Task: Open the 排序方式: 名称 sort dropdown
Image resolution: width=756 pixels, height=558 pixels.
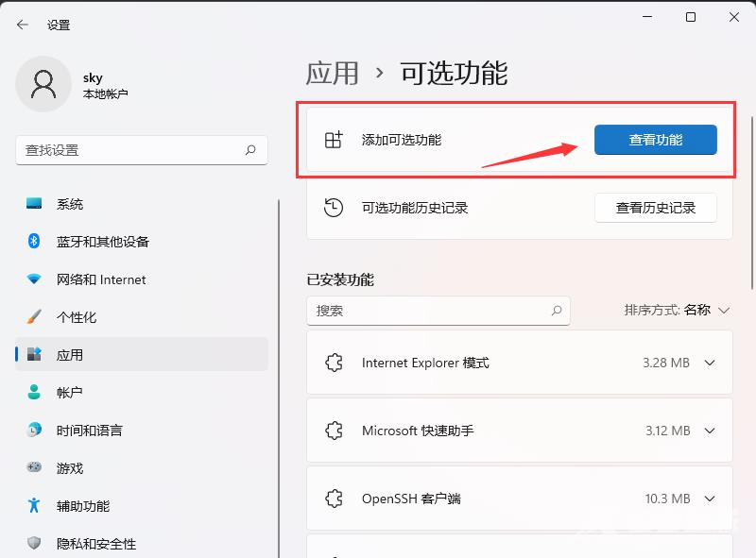Action: (677, 310)
